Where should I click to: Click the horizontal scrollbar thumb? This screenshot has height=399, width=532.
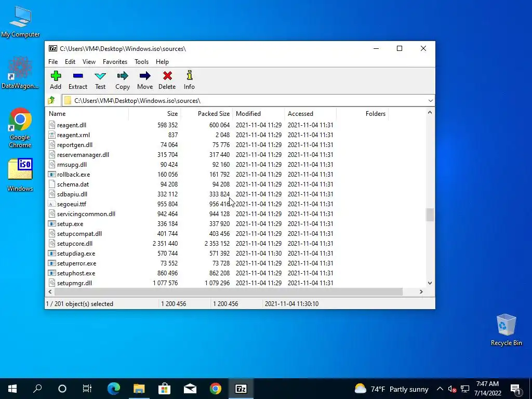(229, 292)
